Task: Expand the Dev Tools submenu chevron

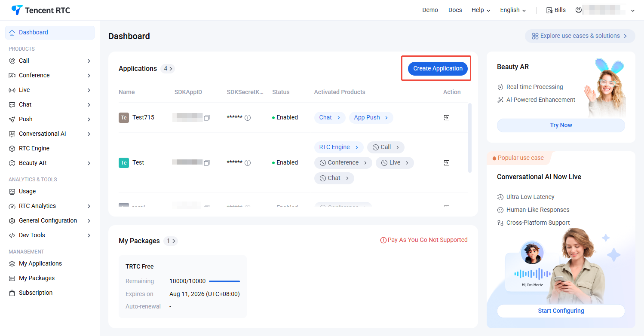Action: click(x=89, y=235)
